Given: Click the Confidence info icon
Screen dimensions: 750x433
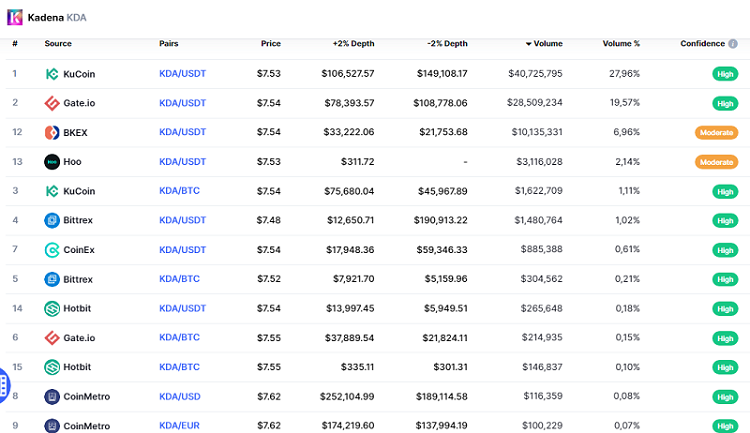Looking at the screenshot, I should pyautogui.click(x=733, y=44).
